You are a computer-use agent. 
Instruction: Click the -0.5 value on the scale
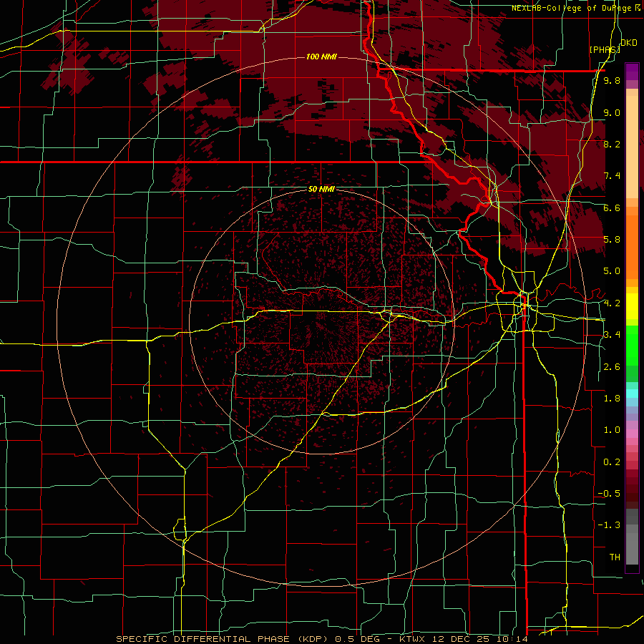[x=609, y=494]
